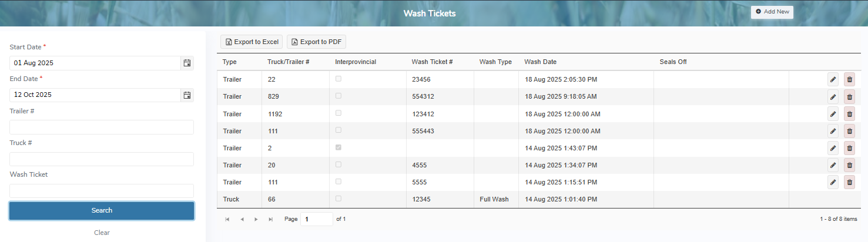
Task: Focus the Wash Ticket input field
Action: click(102, 191)
